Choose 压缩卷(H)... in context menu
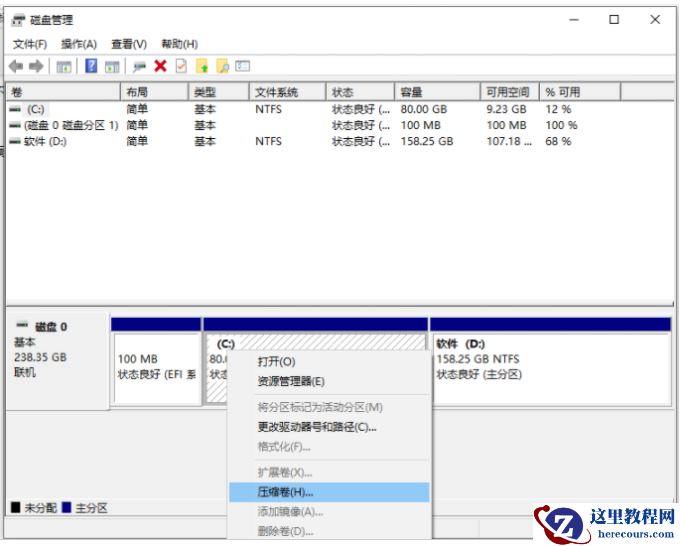This screenshot has height=546, width=680. click(329, 492)
